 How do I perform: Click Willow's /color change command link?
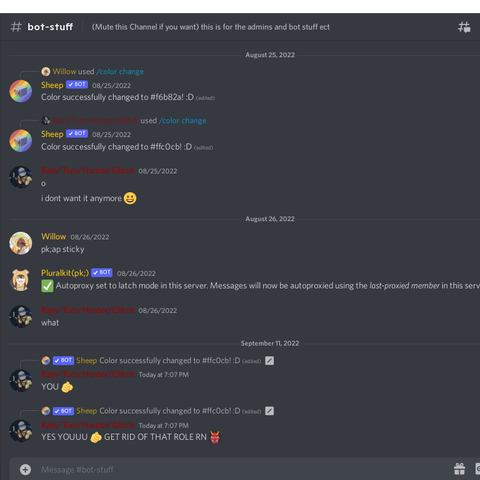point(120,72)
